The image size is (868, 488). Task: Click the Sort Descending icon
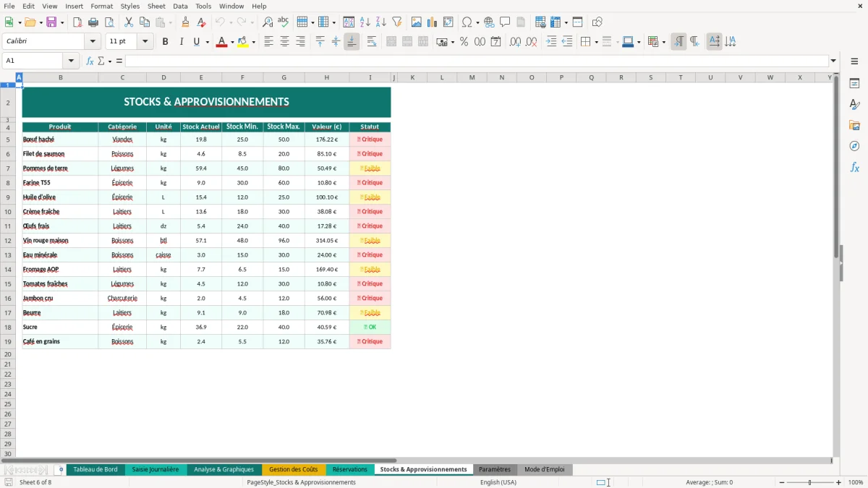pyautogui.click(x=381, y=22)
